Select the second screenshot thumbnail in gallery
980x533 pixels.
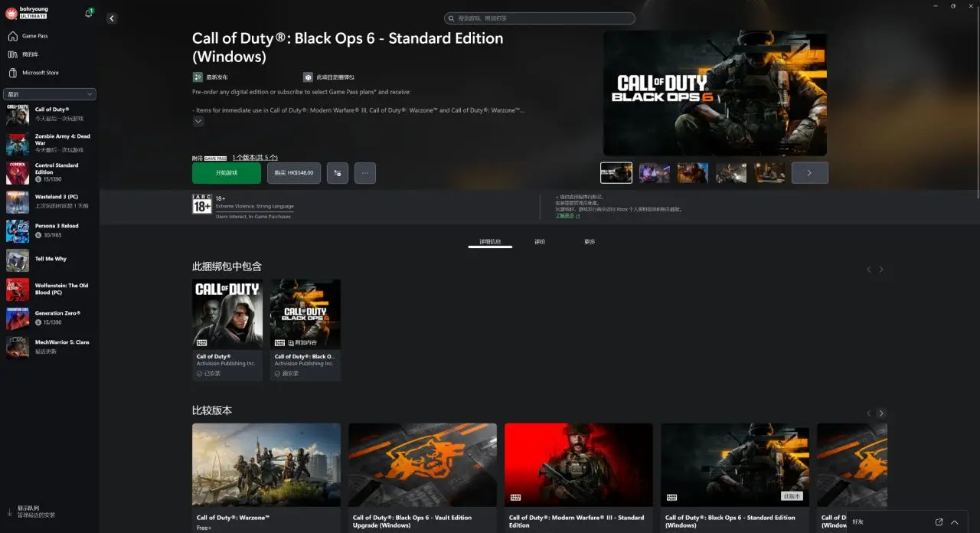coord(655,173)
